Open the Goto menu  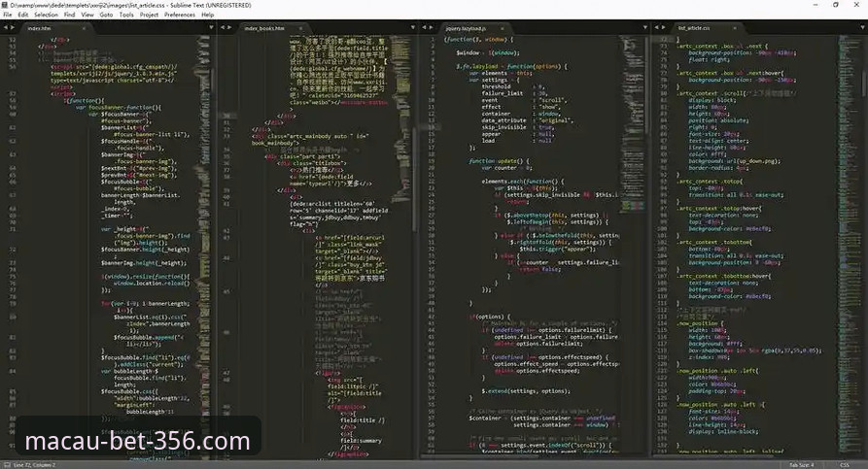pyautogui.click(x=106, y=15)
